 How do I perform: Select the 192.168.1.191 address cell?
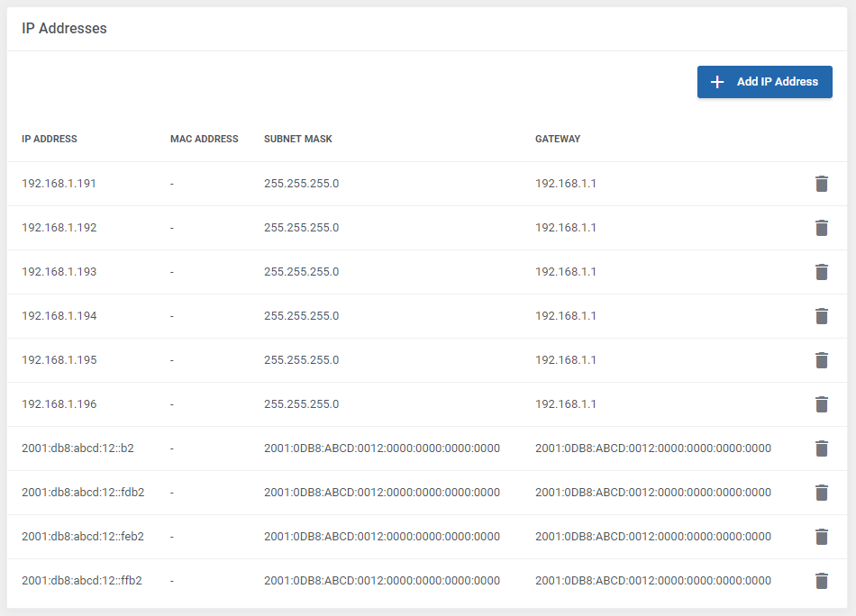point(59,184)
